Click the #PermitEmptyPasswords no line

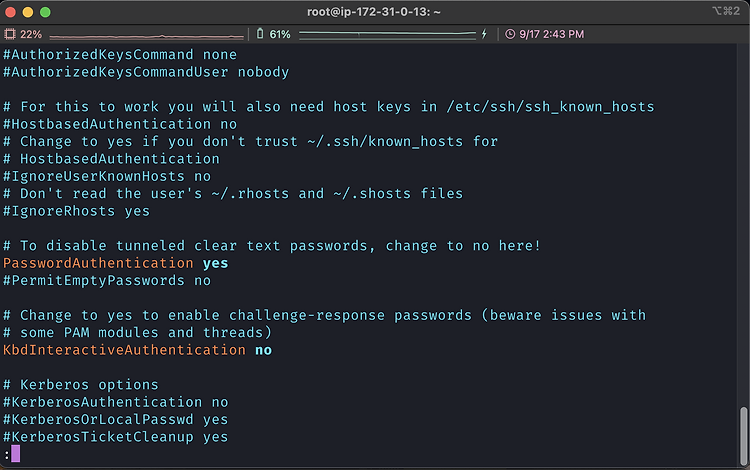coord(107,281)
